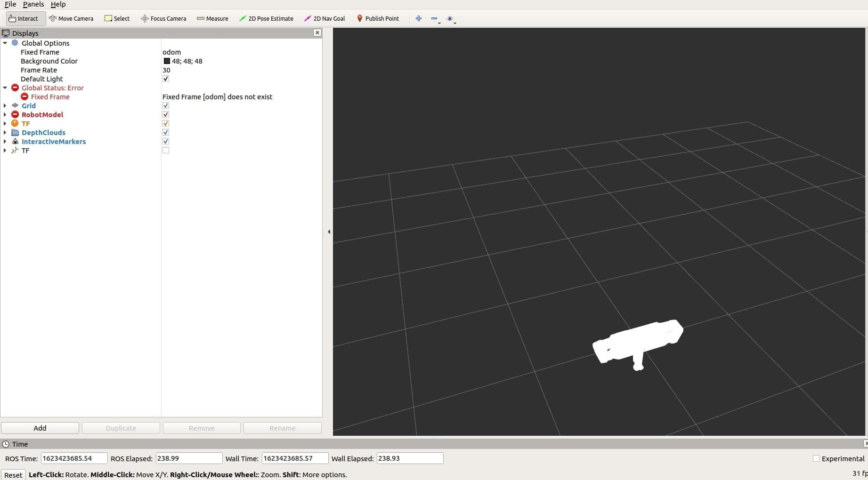Expand the DepthClouds group node
This screenshot has width=868, height=480.
[5, 132]
